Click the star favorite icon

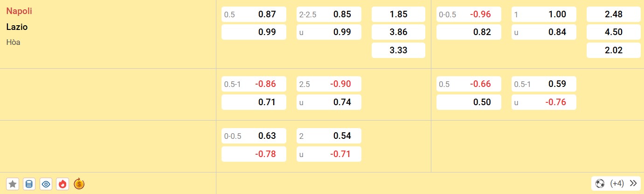[x=13, y=184]
